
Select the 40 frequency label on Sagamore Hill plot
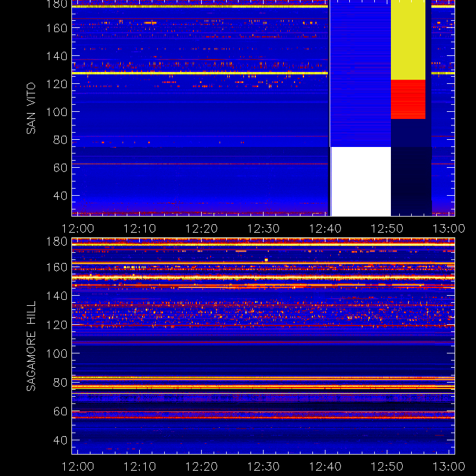(x=60, y=440)
